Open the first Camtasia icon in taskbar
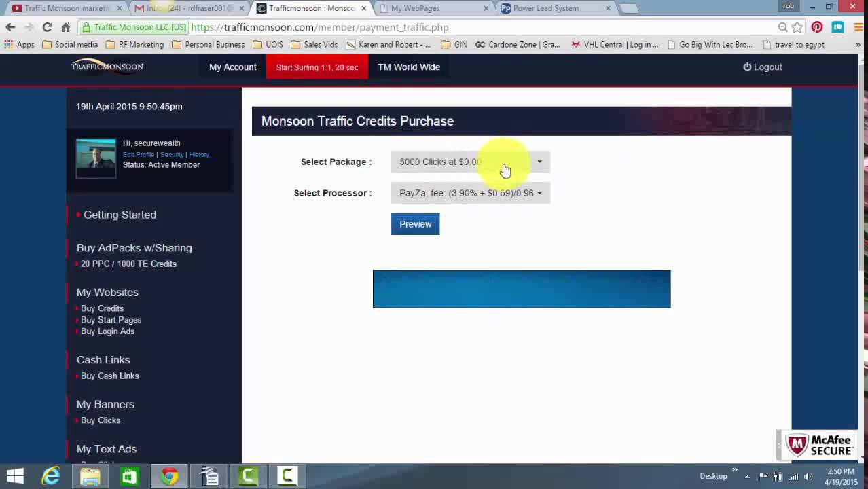Viewport: 868px width, 489px height. coord(248,476)
